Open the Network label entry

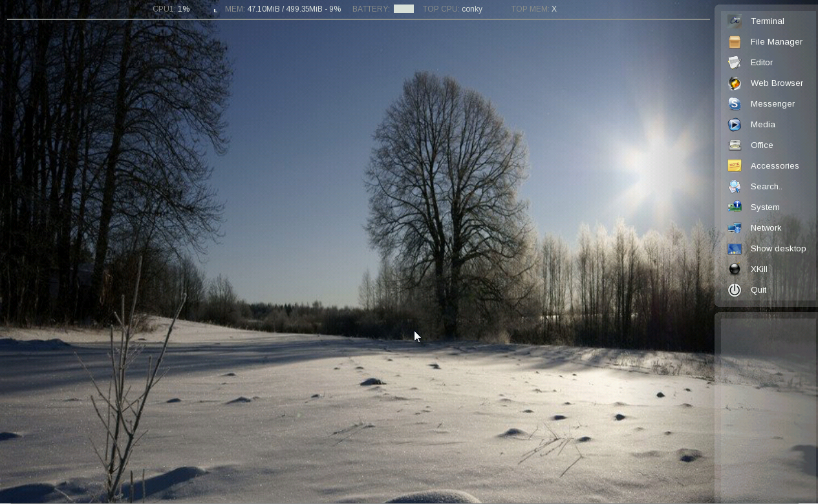pyautogui.click(x=766, y=228)
